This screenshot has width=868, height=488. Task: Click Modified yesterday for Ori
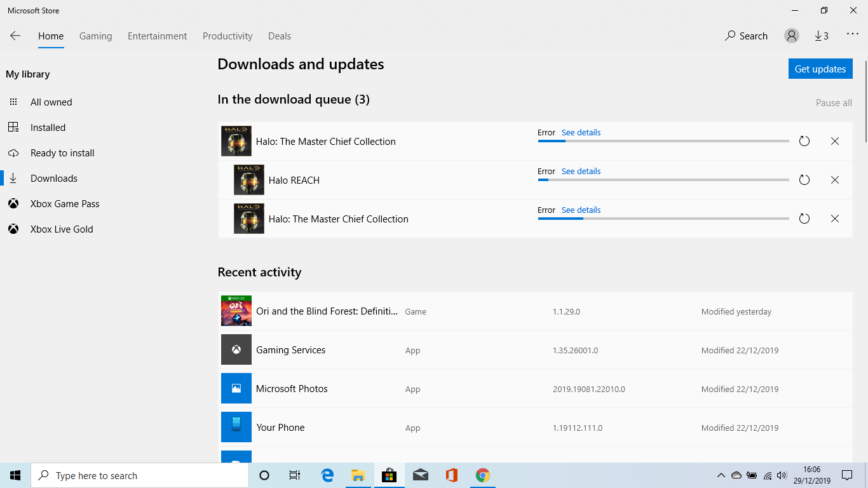(x=736, y=312)
